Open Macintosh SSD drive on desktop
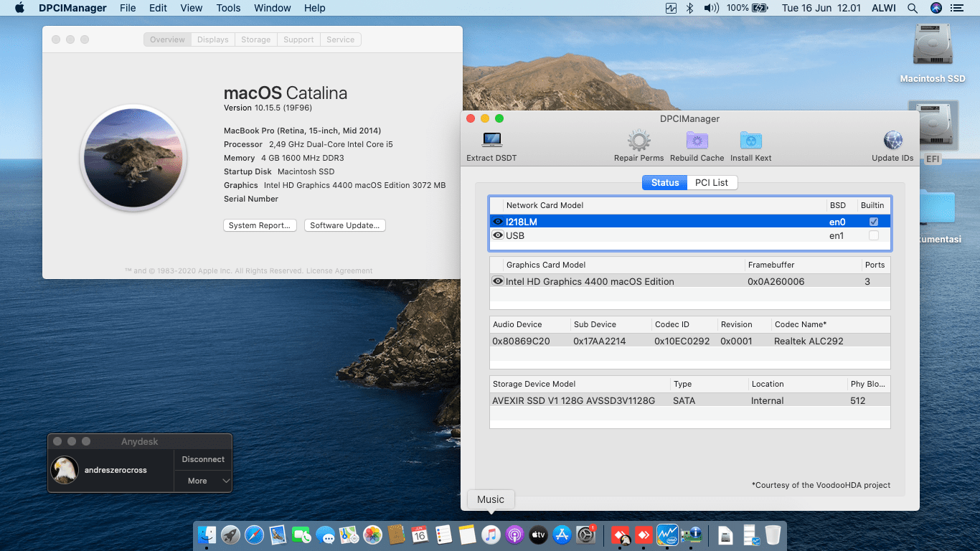This screenshot has height=551, width=980. click(932, 49)
